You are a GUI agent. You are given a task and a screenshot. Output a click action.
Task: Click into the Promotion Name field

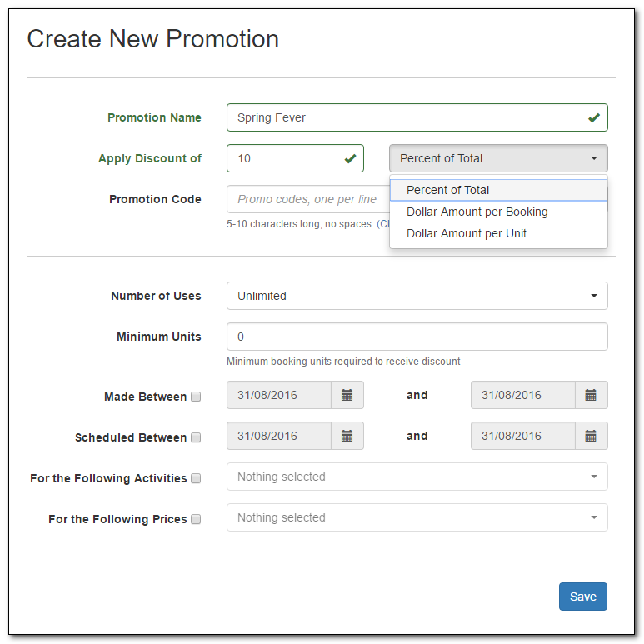pyautogui.click(x=417, y=117)
